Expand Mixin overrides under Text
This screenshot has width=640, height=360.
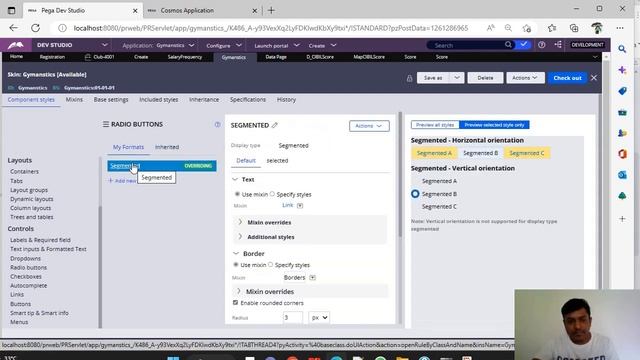tap(240, 222)
